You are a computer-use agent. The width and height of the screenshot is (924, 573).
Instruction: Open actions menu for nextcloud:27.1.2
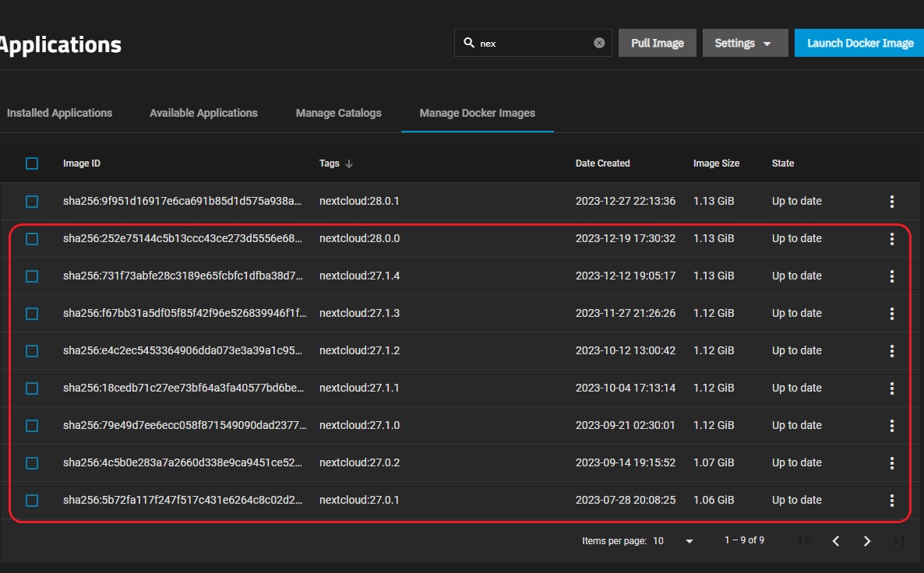click(891, 351)
